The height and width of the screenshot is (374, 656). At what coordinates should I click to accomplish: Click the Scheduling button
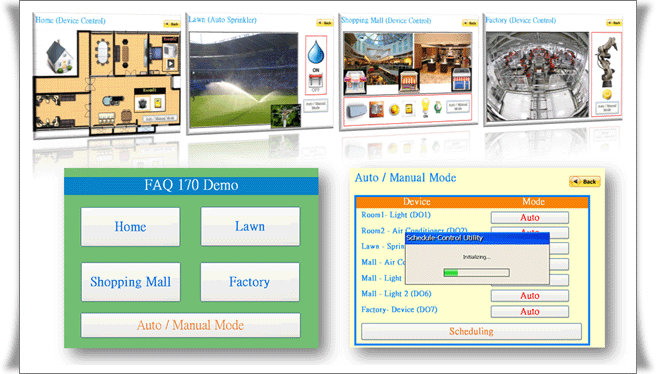click(471, 331)
